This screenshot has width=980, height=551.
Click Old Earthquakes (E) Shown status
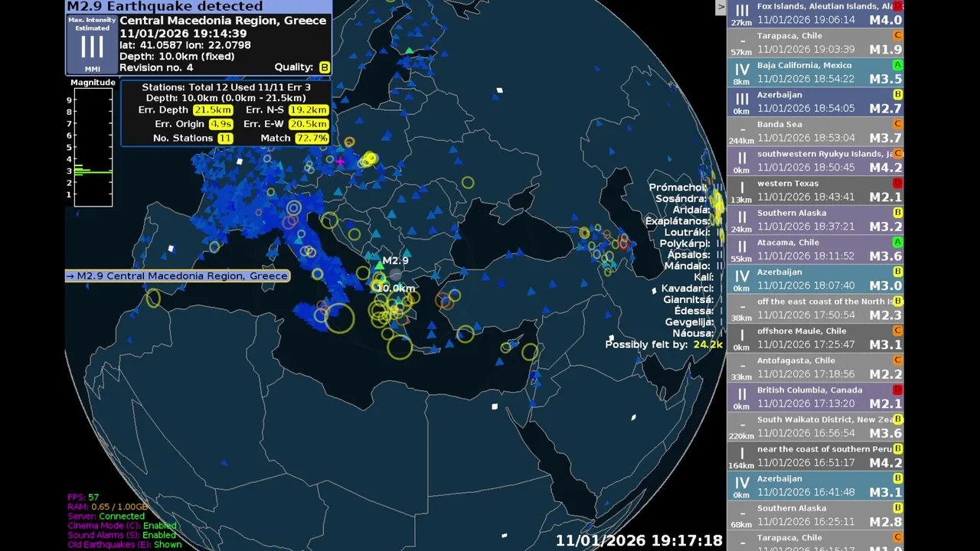[125, 545]
